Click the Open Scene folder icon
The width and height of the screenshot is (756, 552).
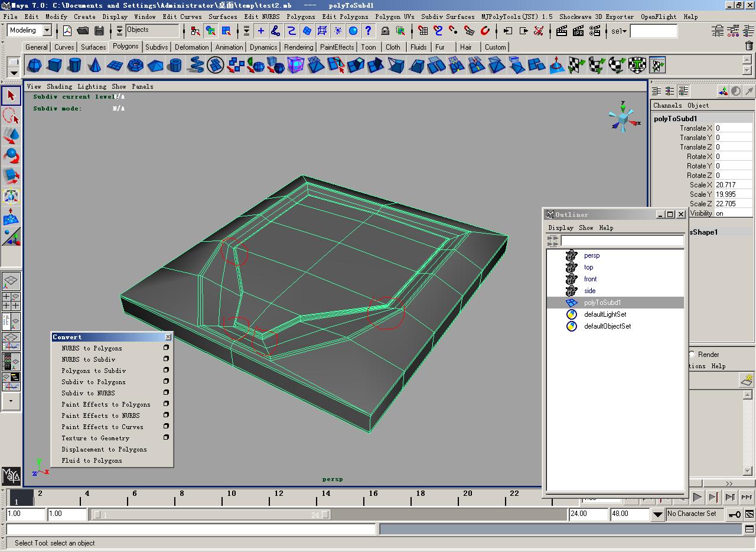[83, 31]
